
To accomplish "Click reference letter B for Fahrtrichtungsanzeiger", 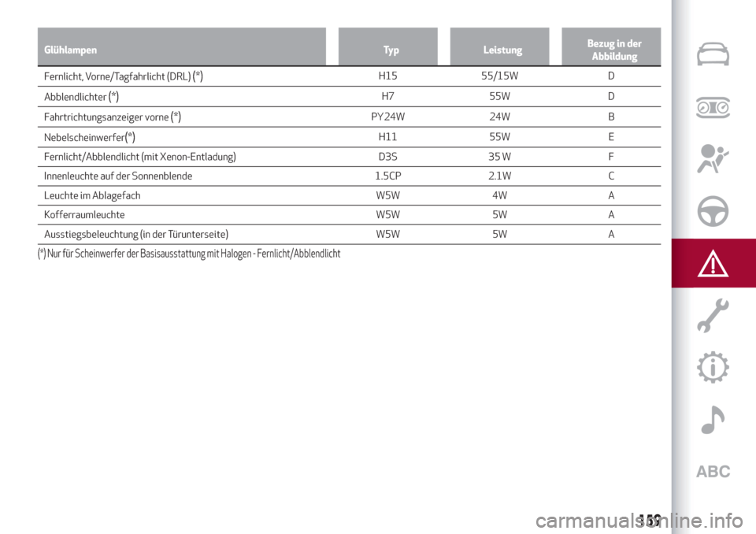I will [611, 117].
